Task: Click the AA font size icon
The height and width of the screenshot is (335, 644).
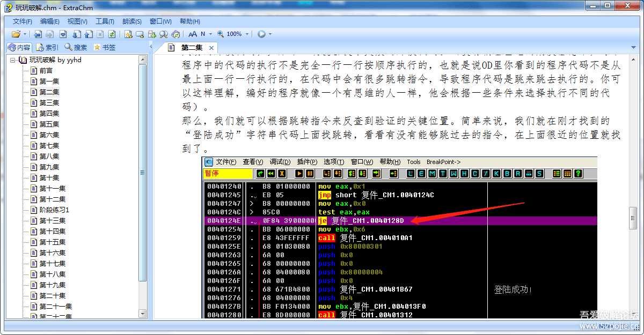Action: [193, 34]
